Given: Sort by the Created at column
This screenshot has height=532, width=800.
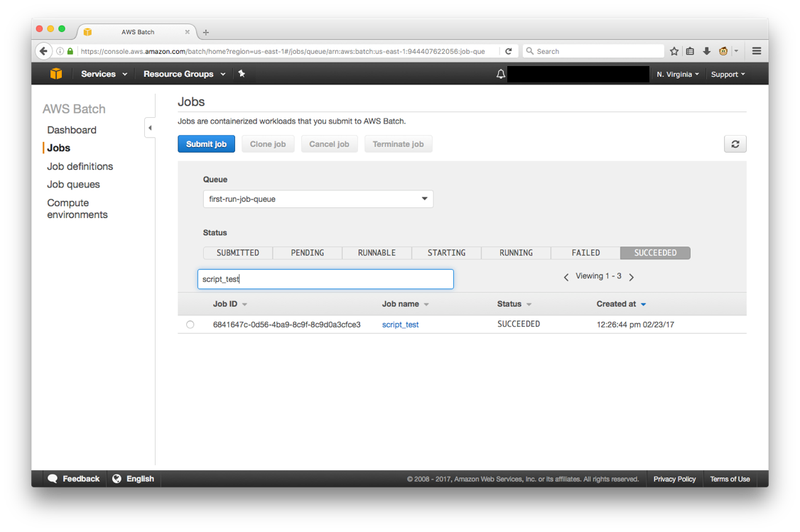Looking at the screenshot, I should (x=622, y=304).
